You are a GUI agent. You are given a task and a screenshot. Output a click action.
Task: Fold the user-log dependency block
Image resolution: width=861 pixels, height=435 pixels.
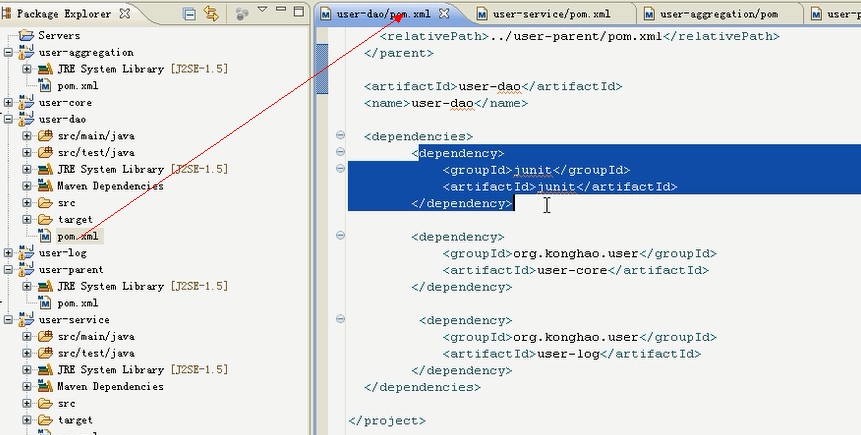(340, 321)
